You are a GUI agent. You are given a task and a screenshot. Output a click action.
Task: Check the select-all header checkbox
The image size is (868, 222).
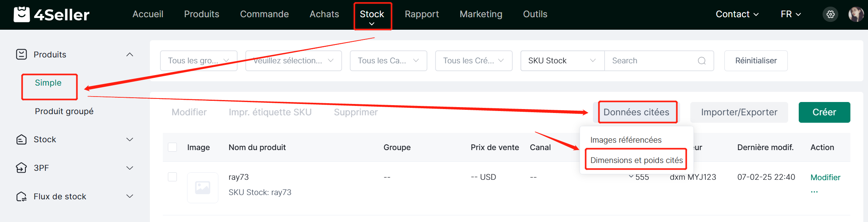pyautogui.click(x=172, y=147)
